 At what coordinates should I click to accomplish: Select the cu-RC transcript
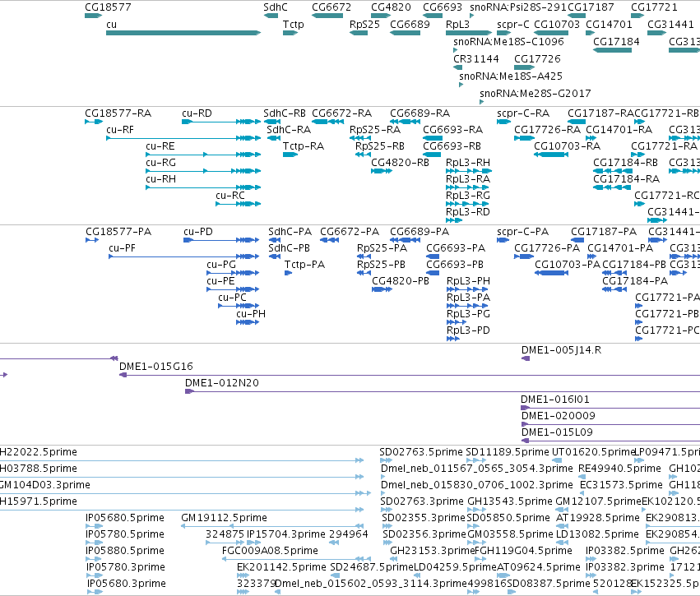tap(238, 204)
